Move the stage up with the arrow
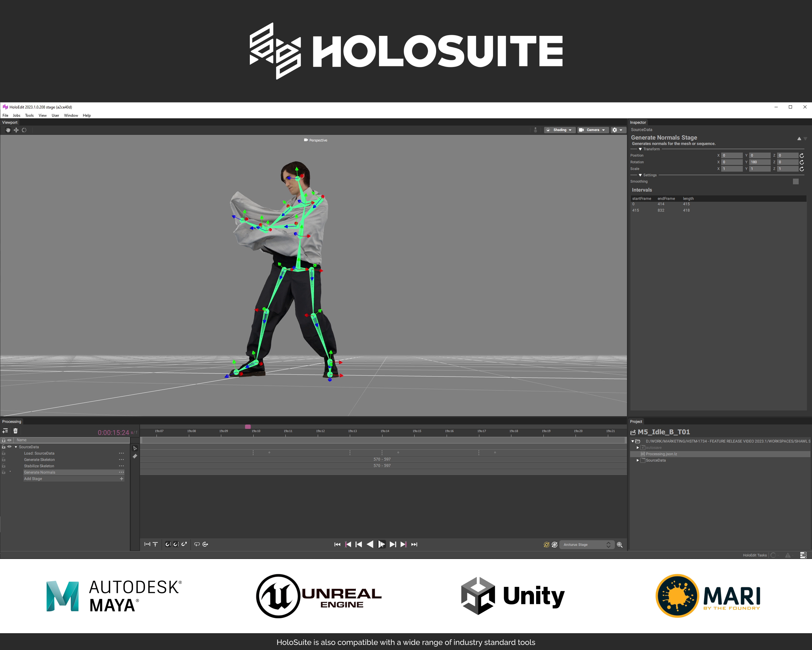 click(799, 139)
